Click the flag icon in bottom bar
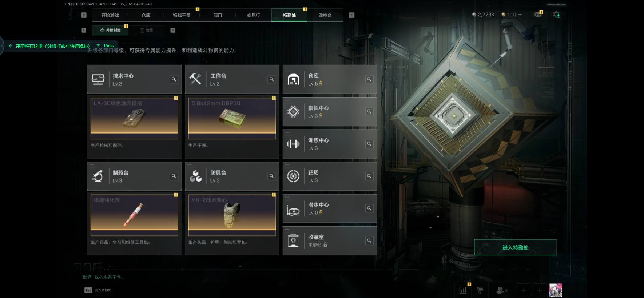 (x=480, y=290)
